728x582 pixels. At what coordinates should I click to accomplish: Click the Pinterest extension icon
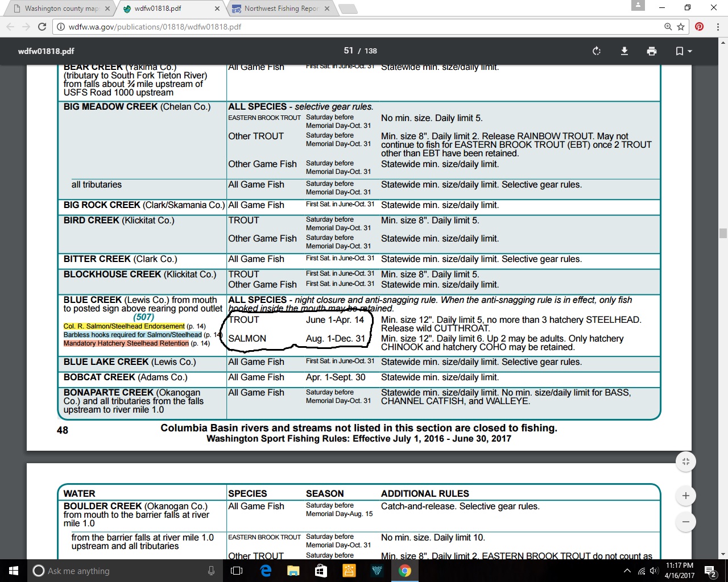tap(699, 27)
